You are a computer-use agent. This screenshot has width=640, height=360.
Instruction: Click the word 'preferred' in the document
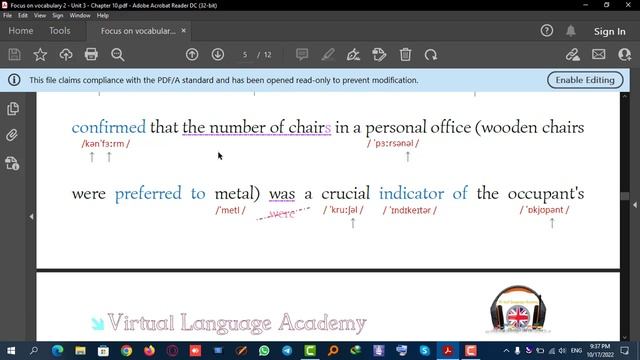(x=148, y=194)
